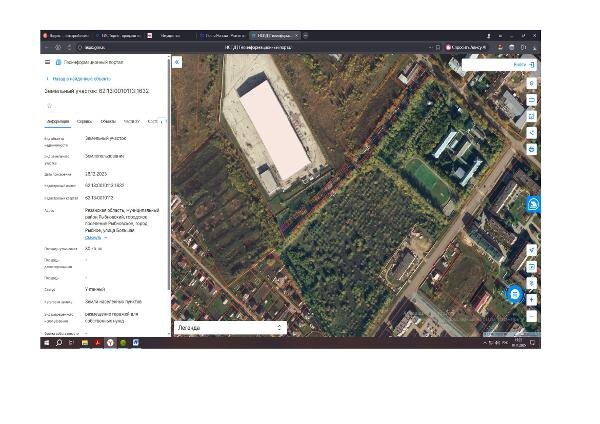Click the Войти login button

524,65
